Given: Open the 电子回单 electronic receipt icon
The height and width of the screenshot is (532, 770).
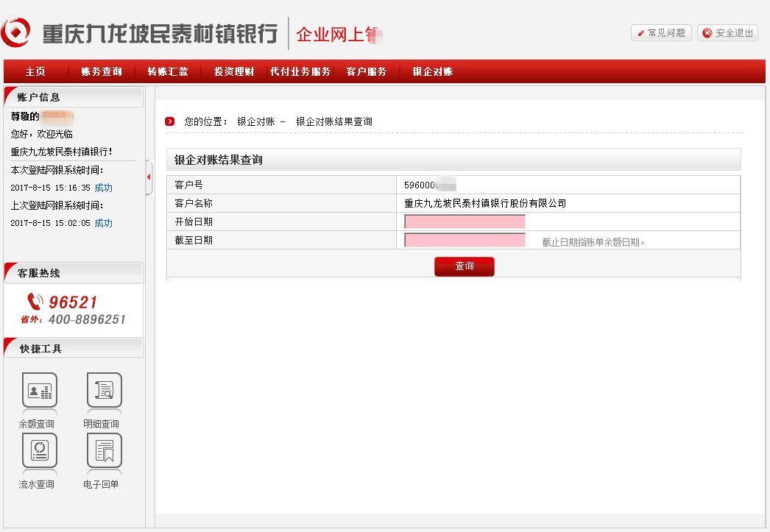Looking at the screenshot, I should (x=104, y=450).
